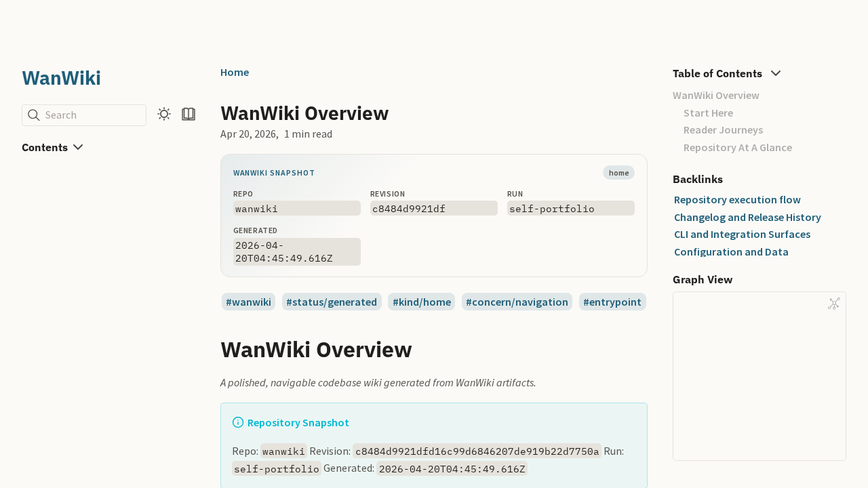The width and height of the screenshot is (868, 488).
Task: Click the callout generated timestamp code
Action: pyautogui.click(x=452, y=468)
